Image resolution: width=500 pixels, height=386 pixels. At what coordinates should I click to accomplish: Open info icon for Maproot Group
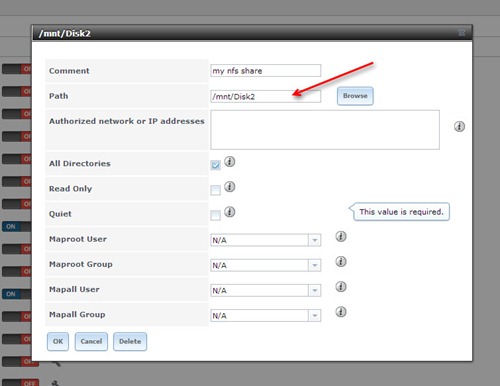tap(341, 261)
